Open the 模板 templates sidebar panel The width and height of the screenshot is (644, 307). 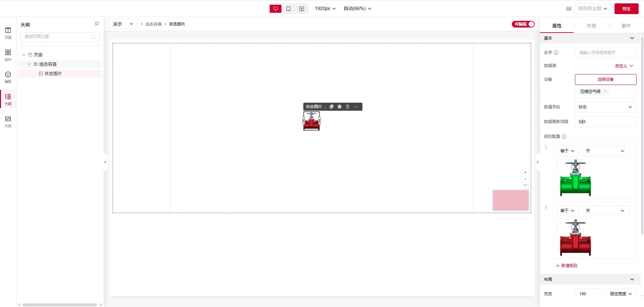(8, 77)
